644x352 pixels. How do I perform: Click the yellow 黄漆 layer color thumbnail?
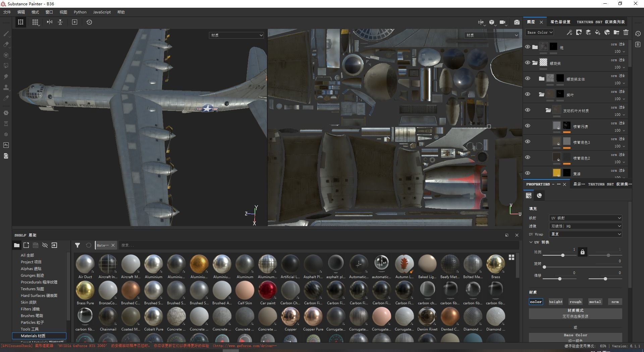pos(556,173)
